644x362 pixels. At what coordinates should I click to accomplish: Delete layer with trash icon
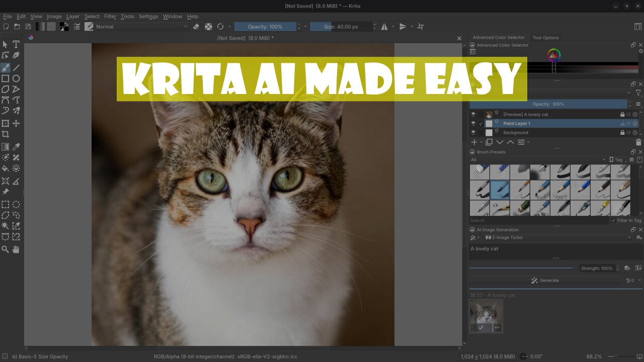638,142
